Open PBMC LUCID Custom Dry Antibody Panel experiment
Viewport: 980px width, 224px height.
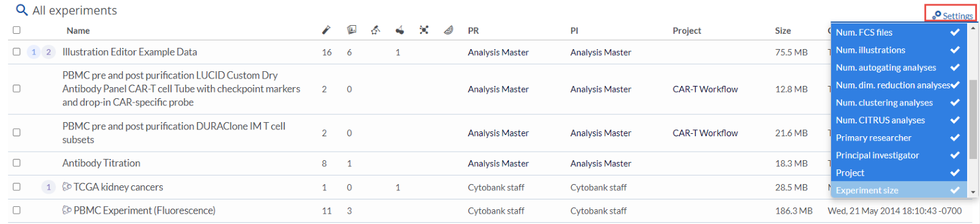(181, 89)
